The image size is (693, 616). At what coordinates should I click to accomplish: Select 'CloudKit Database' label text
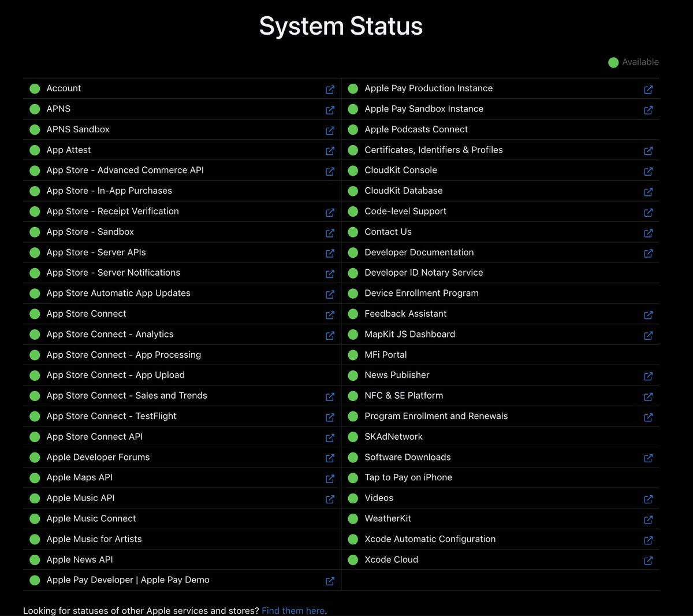coord(403,191)
